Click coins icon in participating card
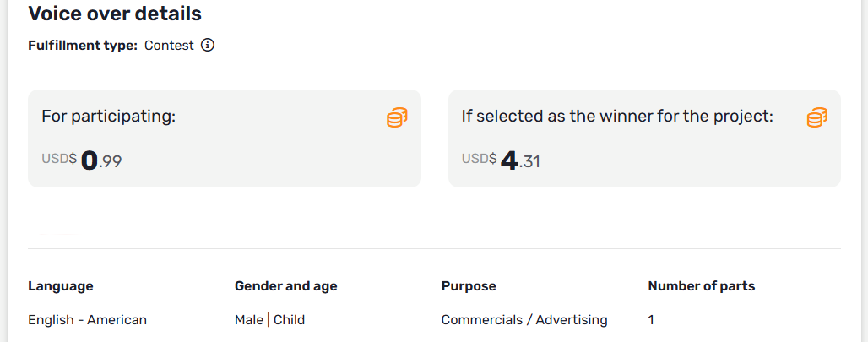 [397, 118]
